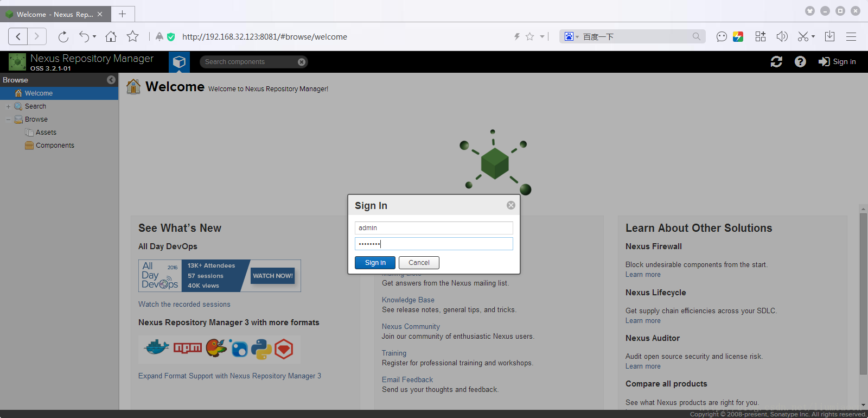The height and width of the screenshot is (418, 868).
Task: Bookmark page with toolbar star icon
Action: pos(132,36)
